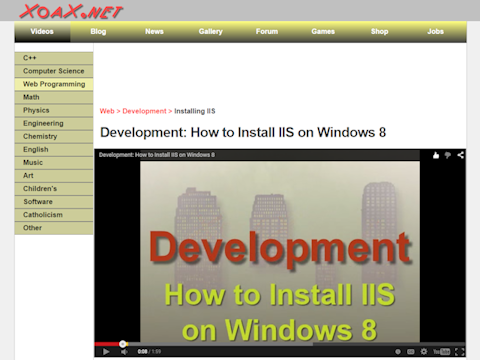Click the XoaX.net logo

(x=71, y=11)
